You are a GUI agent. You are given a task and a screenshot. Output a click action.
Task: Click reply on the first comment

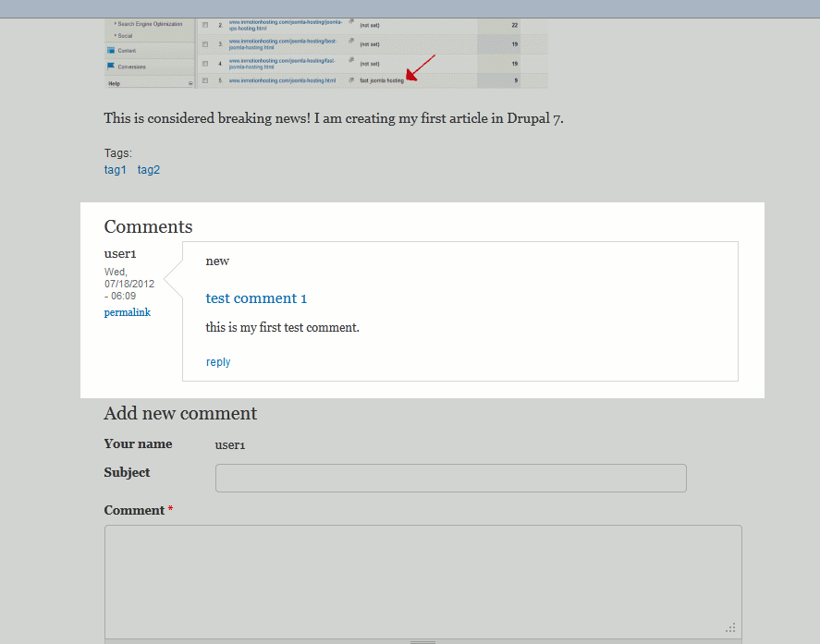pos(218,362)
